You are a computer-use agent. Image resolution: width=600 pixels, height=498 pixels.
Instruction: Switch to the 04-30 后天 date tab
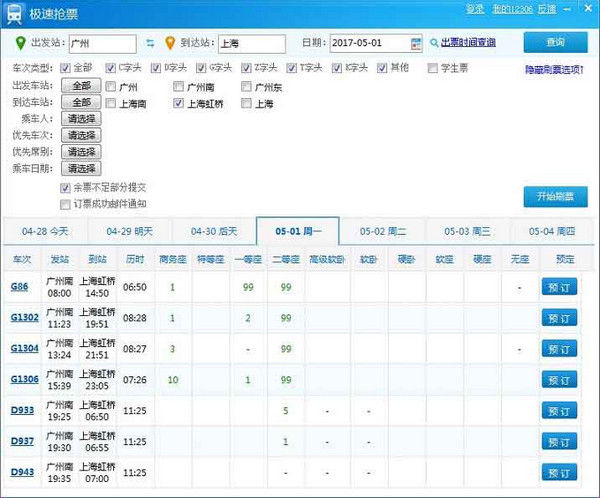point(213,231)
